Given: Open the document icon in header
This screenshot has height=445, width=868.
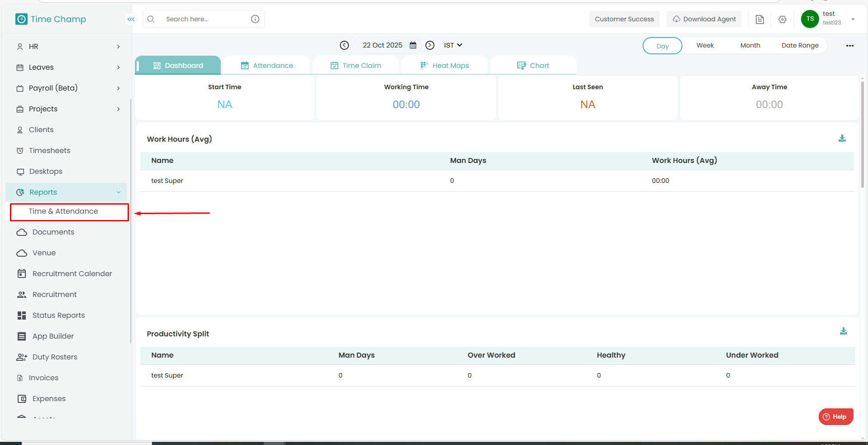Looking at the screenshot, I should [x=760, y=19].
